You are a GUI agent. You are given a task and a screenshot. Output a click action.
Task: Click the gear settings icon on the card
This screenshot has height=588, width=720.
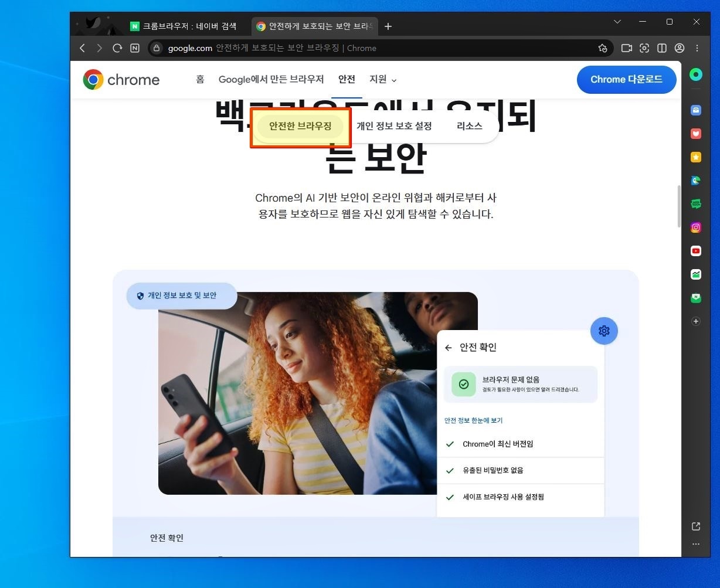[604, 331]
